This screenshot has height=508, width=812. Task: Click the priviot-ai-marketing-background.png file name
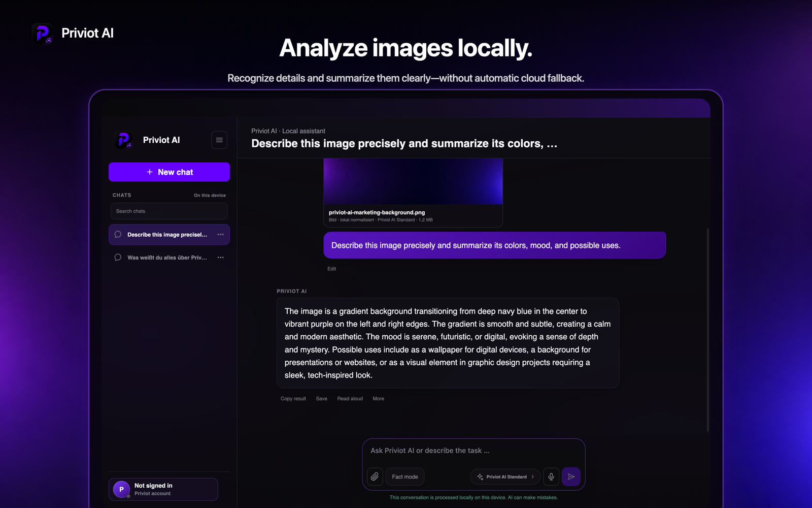tap(377, 212)
